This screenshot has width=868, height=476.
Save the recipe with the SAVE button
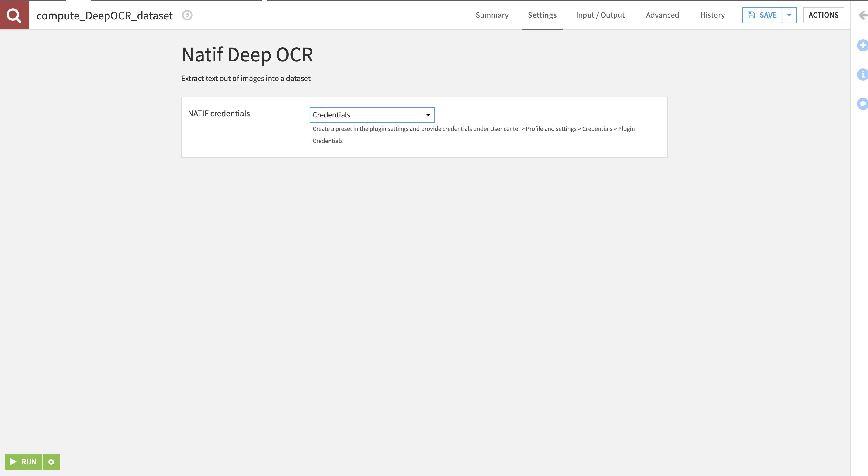click(x=762, y=15)
